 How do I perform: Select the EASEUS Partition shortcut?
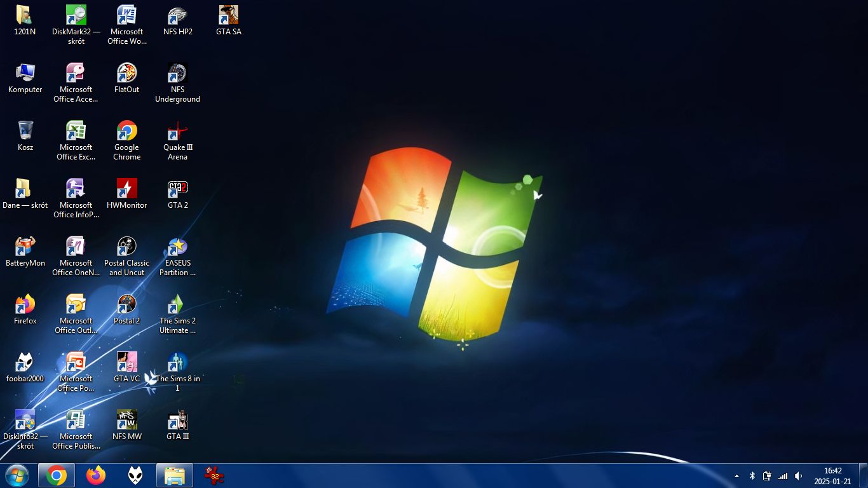tap(177, 247)
